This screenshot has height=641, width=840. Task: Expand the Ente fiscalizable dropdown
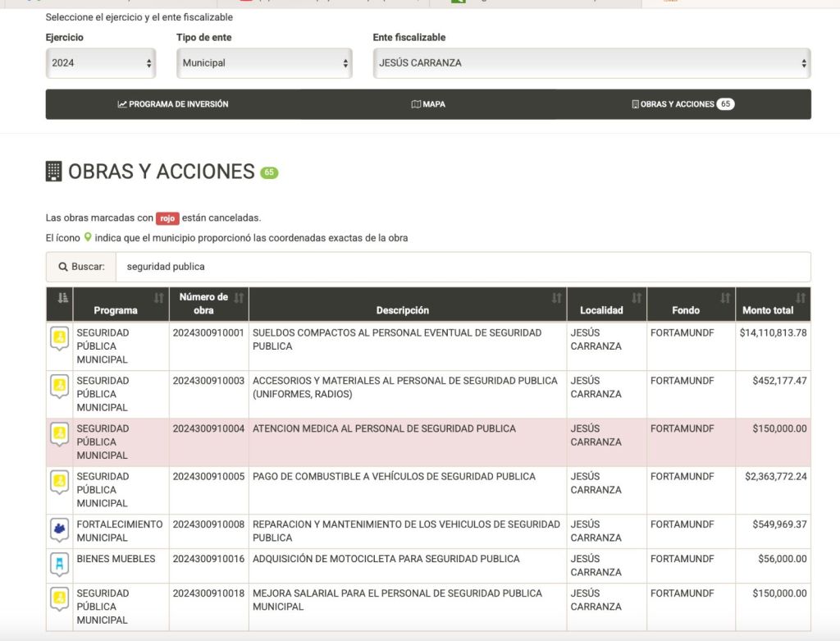(591, 63)
